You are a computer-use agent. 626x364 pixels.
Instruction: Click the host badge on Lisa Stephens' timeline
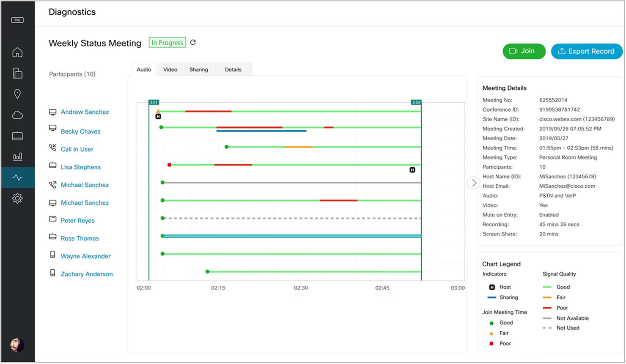(x=412, y=170)
